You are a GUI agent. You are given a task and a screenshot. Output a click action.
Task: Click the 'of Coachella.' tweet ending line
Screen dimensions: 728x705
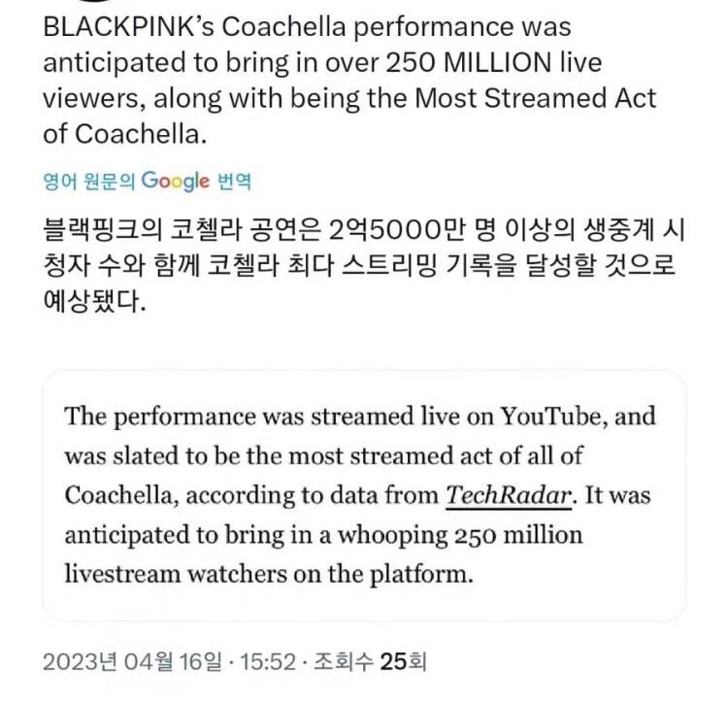125,134
